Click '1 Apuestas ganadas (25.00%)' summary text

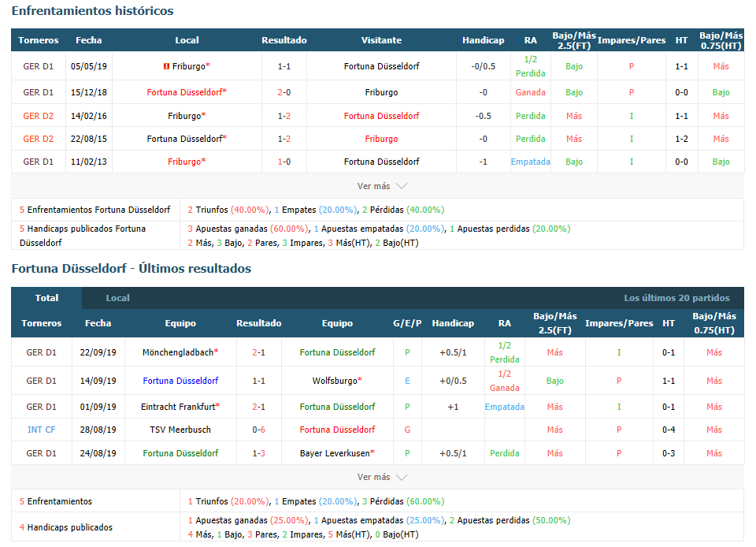point(248,520)
